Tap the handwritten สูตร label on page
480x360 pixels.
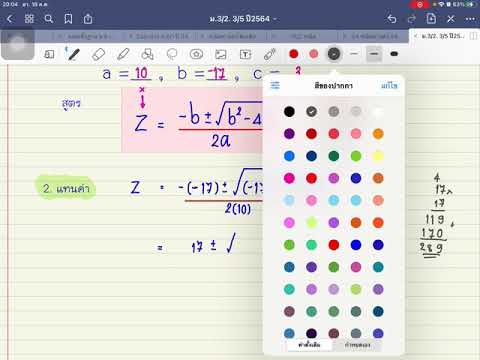click(71, 104)
